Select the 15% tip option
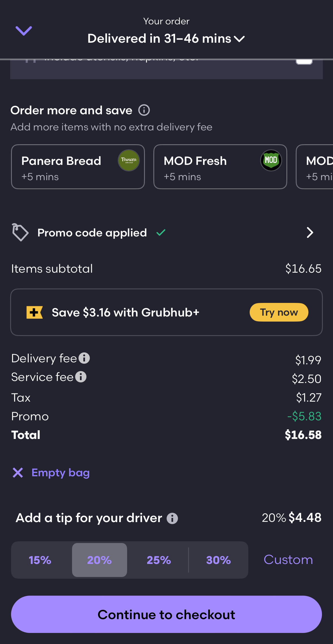Screen dimensions: 333x644 pyautogui.click(x=40, y=560)
